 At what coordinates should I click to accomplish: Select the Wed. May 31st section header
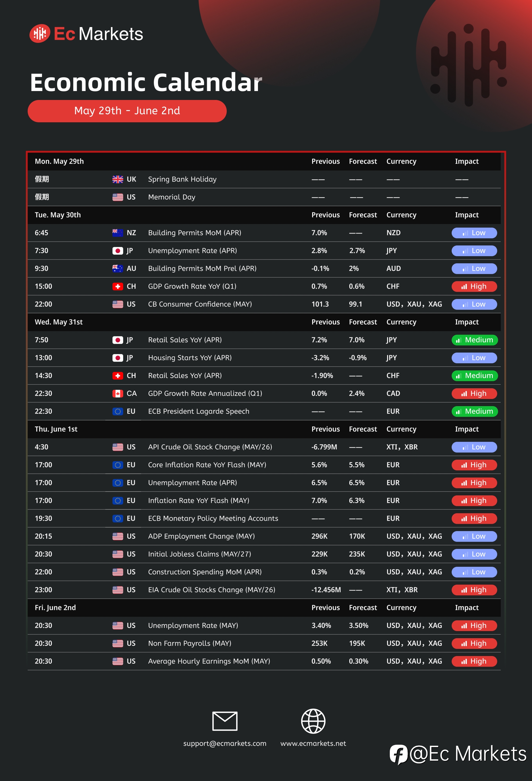pos(264,322)
